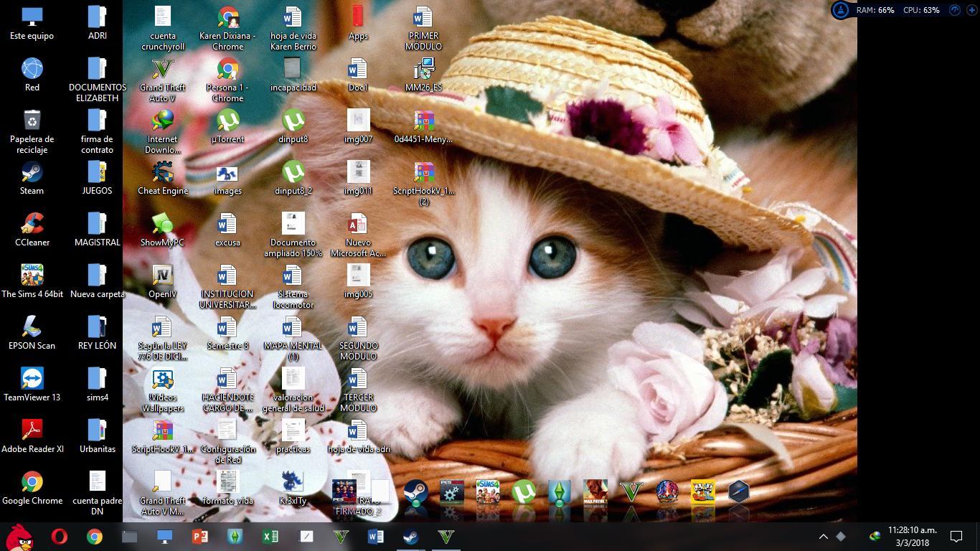Image resolution: width=980 pixels, height=551 pixels.
Task: Open Sistema locomotor document
Action: tap(293, 286)
